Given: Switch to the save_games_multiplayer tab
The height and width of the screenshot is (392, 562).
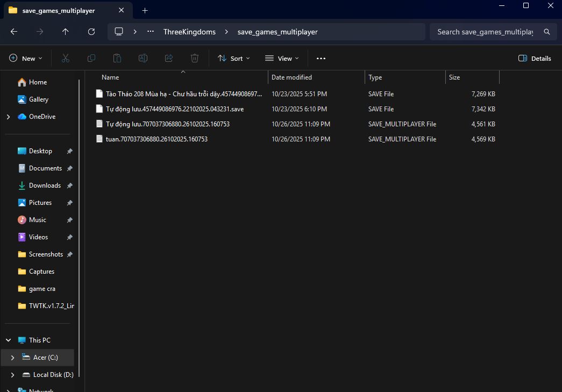Looking at the screenshot, I should (59, 10).
